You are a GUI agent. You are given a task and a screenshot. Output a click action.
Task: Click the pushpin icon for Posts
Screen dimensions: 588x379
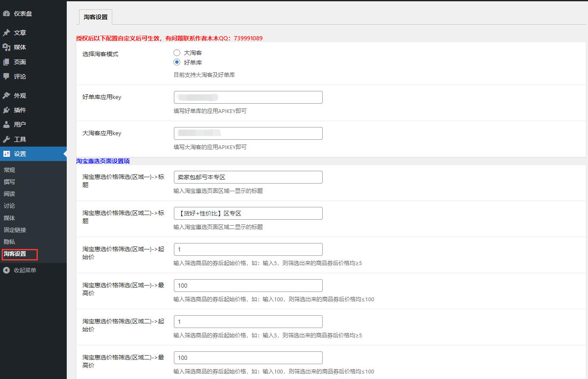pos(6,33)
